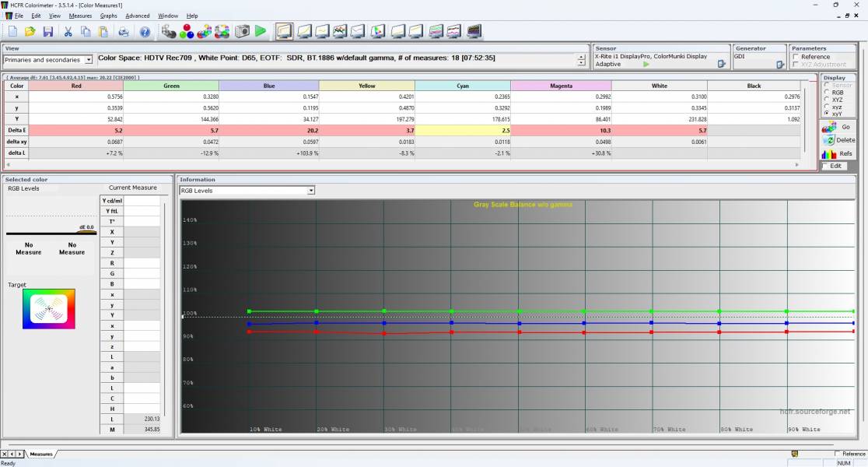Click the right tab scroll arrow at bottom
The height and width of the screenshot is (467, 868).
click(x=20, y=454)
